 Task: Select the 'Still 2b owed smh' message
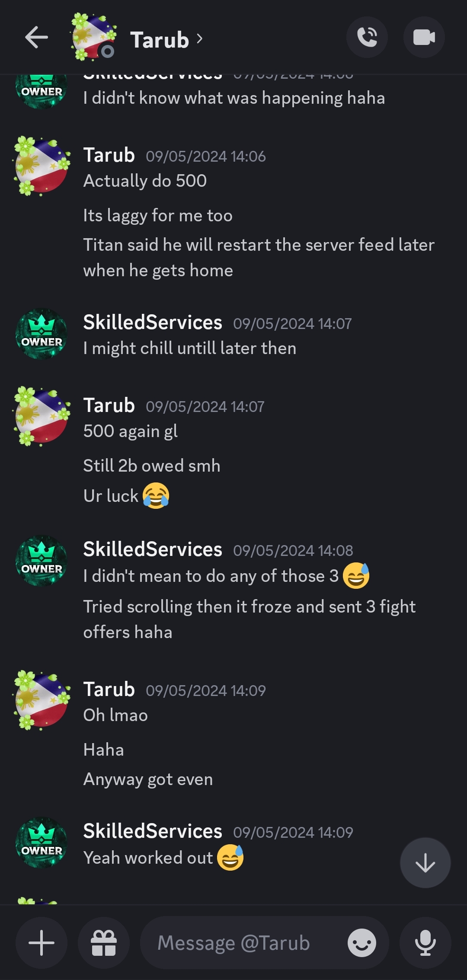pos(152,466)
